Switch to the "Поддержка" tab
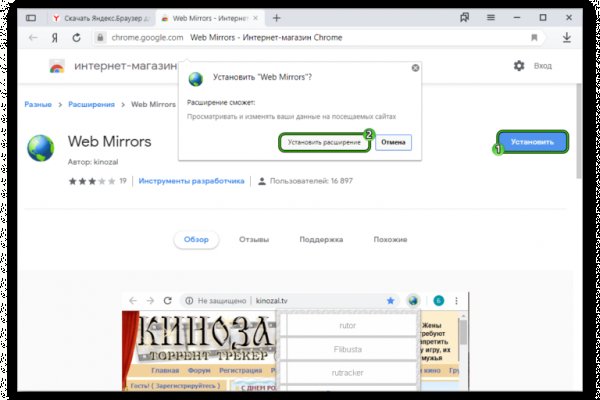Image resolution: width=600 pixels, height=400 pixels. 321,240
